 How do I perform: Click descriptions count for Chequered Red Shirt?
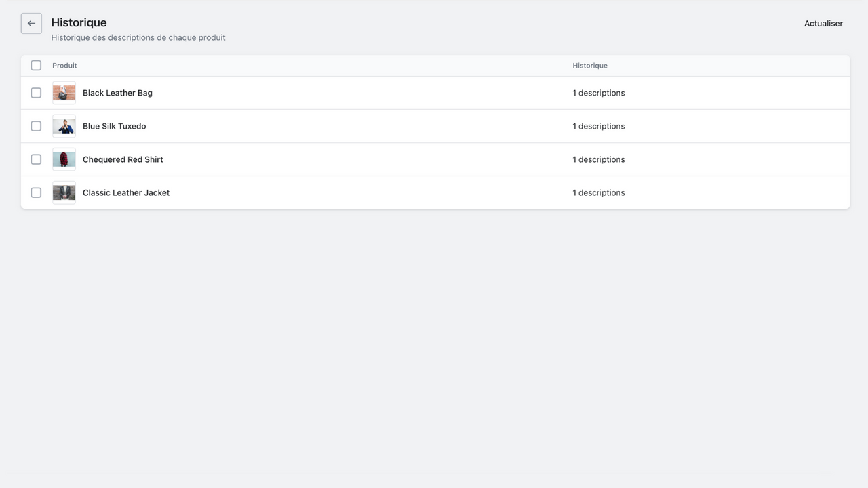tap(599, 159)
